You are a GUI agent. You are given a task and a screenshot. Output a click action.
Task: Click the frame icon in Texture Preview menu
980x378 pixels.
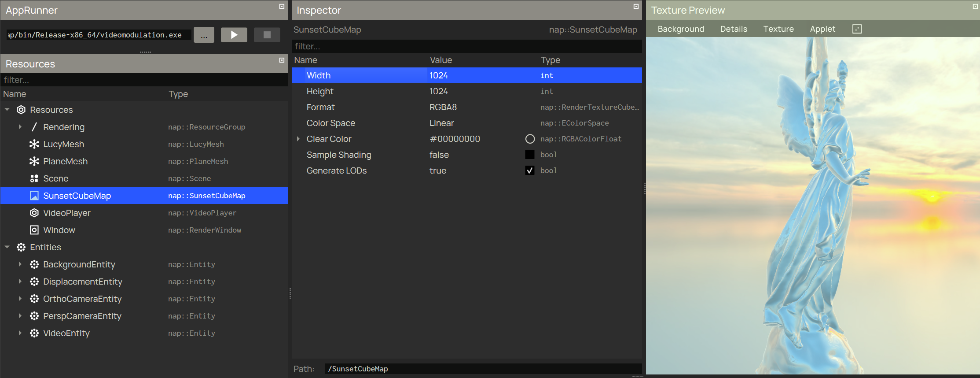[x=856, y=29]
